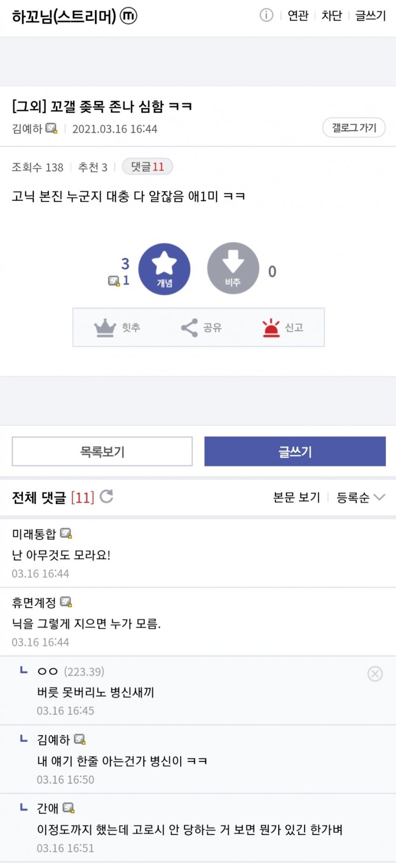The width and height of the screenshot is (396, 868).
Task: Share the post via the 공유 icon
Action: [189, 328]
